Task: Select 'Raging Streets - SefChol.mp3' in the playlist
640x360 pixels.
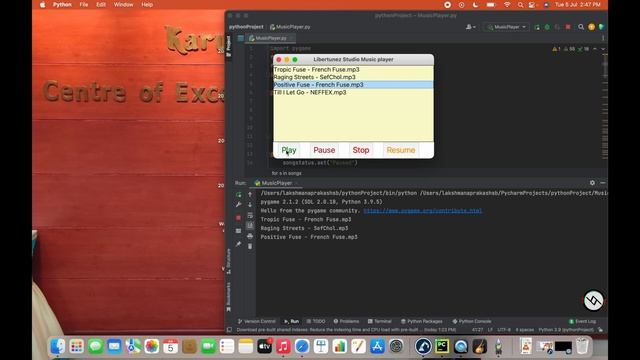Action: pos(353,77)
